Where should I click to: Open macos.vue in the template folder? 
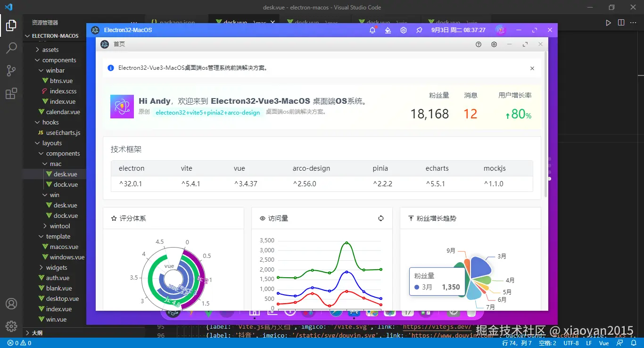pyautogui.click(x=64, y=247)
